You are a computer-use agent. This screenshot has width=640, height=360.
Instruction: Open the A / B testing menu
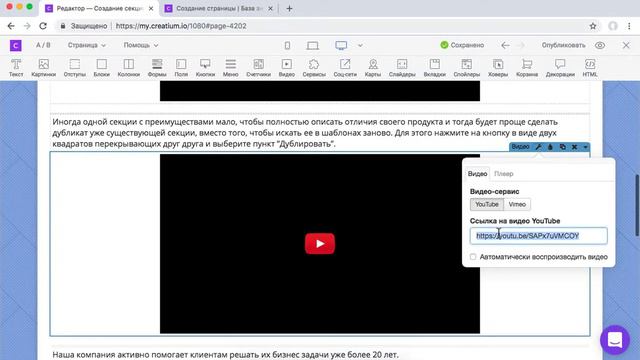43,45
